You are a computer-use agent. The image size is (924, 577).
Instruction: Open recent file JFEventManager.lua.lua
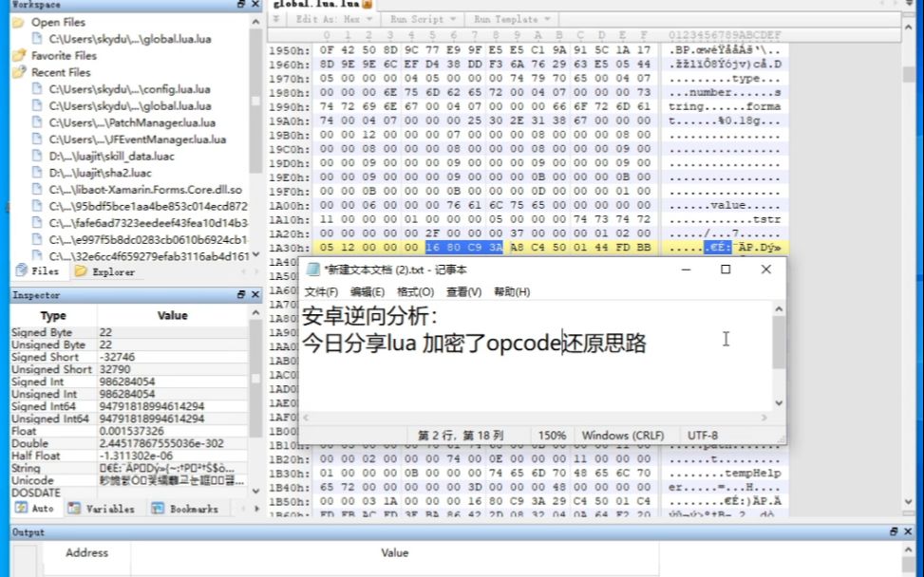point(138,140)
